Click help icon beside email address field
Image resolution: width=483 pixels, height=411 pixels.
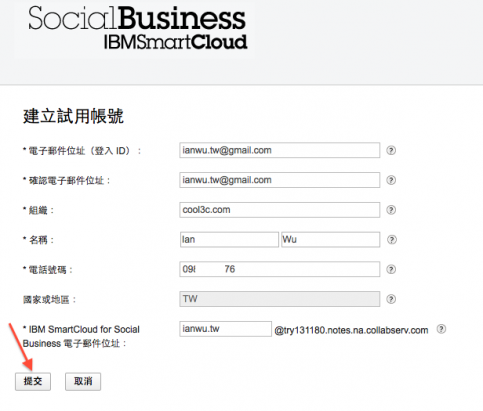click(x=391, y=150)
